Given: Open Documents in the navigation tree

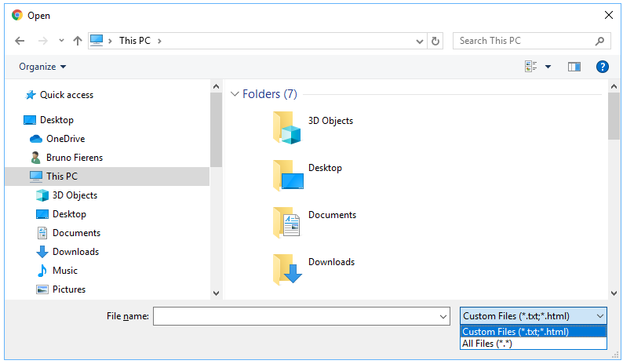Looking at the screenshot, I should [76, 233].
